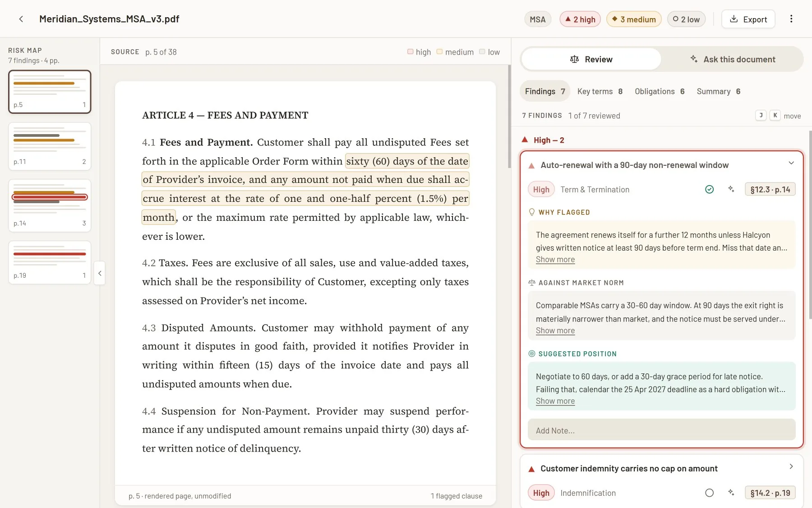Open the Obligations tab
Image resolution: width=812 pixels, height=508 pixels.
click(x=660, y=91)
